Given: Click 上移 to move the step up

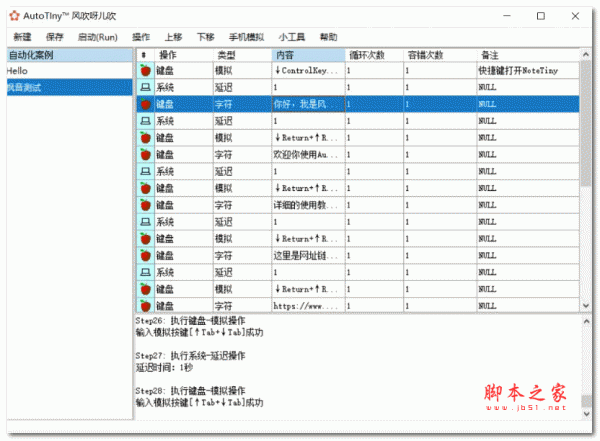Looking at the screenshot, I should (173, 37).
